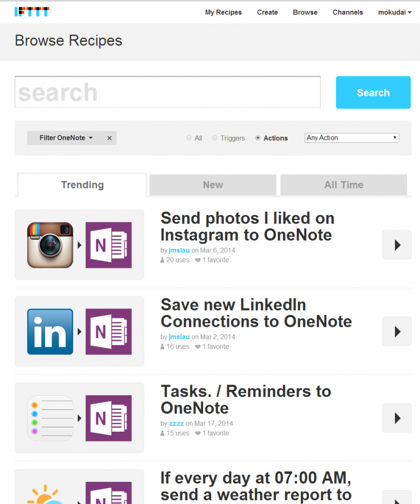
Task: Click '1 favorite' on Instagram recipe
Action: 212,260
